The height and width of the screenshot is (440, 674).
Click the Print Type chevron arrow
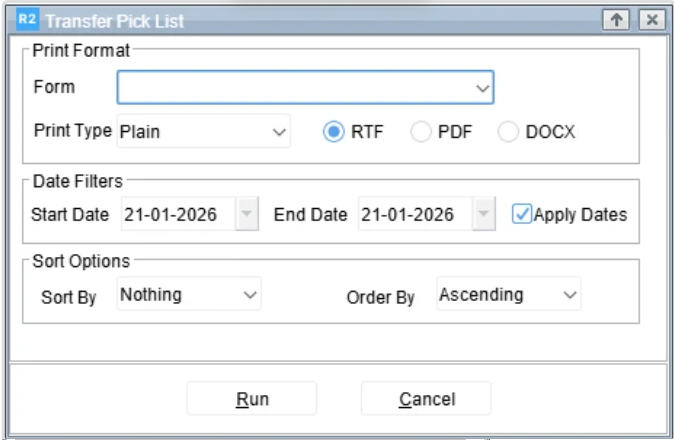[278, 131]
